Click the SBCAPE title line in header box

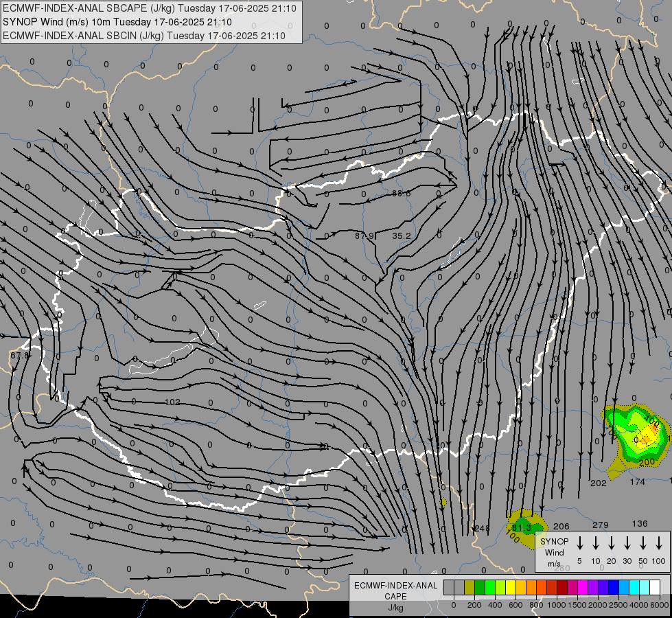[150, 8]
